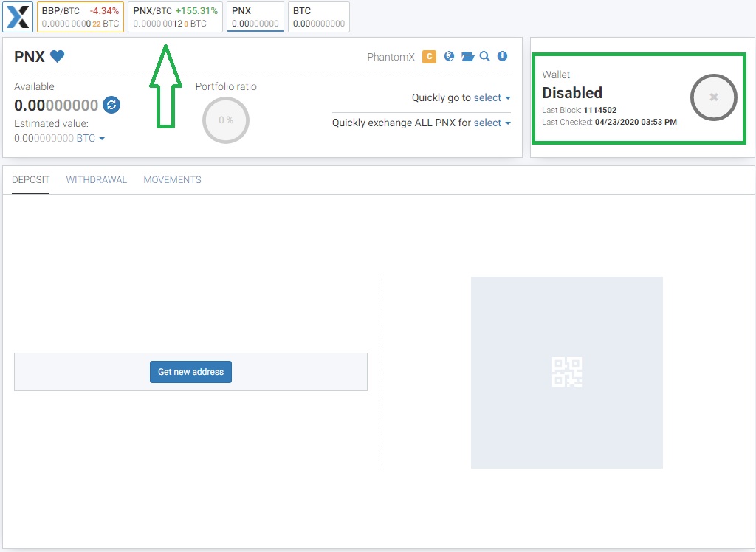Viewport: 756px width, 552px height.
Task: Click the +155.31% change on PNX/BTC
Action: coord(196,10)
